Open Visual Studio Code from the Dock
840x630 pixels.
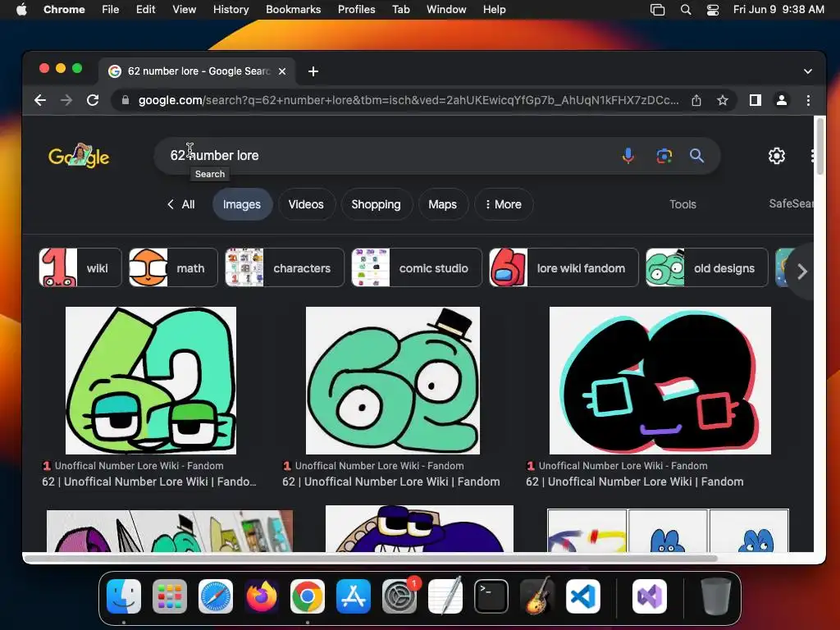click(x=583, y=596)
